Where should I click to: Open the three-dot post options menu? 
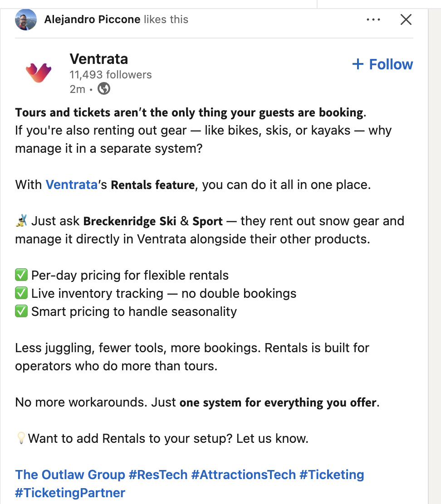[373, 19]
